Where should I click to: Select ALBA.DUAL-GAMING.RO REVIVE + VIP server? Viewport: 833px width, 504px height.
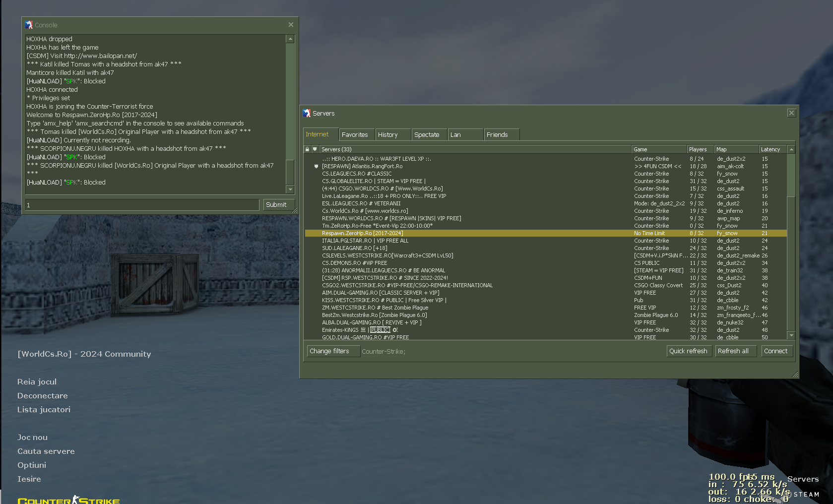(x=546, y=322)
